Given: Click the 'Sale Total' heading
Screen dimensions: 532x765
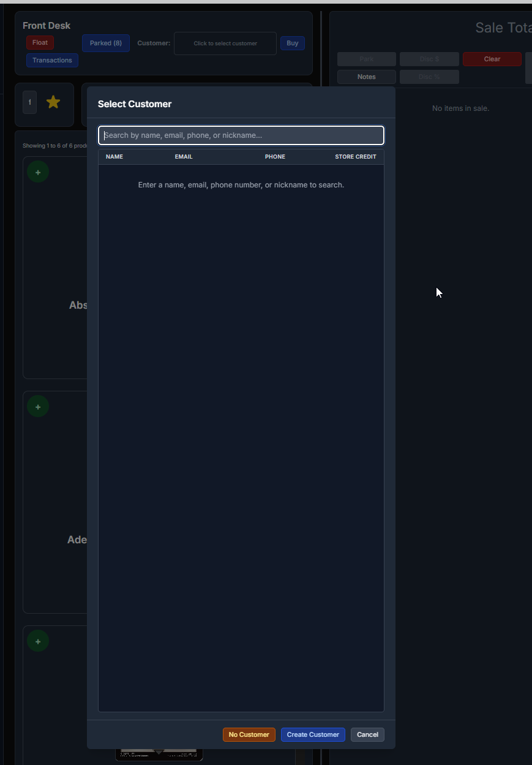Looking at the screenshot, I should click(x=503, y=28).
